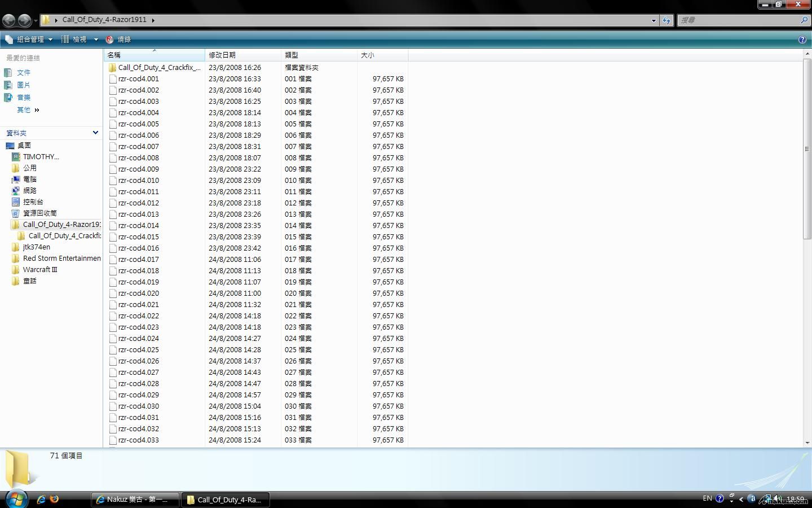This screenshot has height=508, width=812.
Task: Click the folder icon in the address bar
Action: tap(46, 20)
